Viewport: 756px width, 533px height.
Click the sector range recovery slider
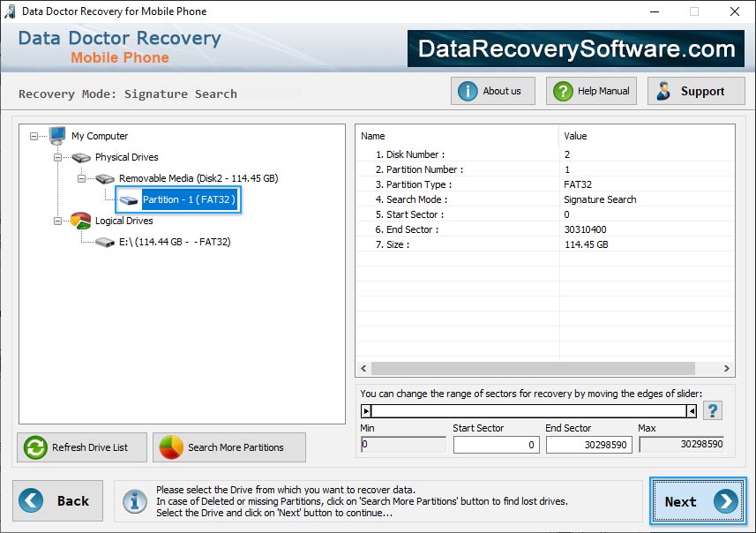[529, 409]
